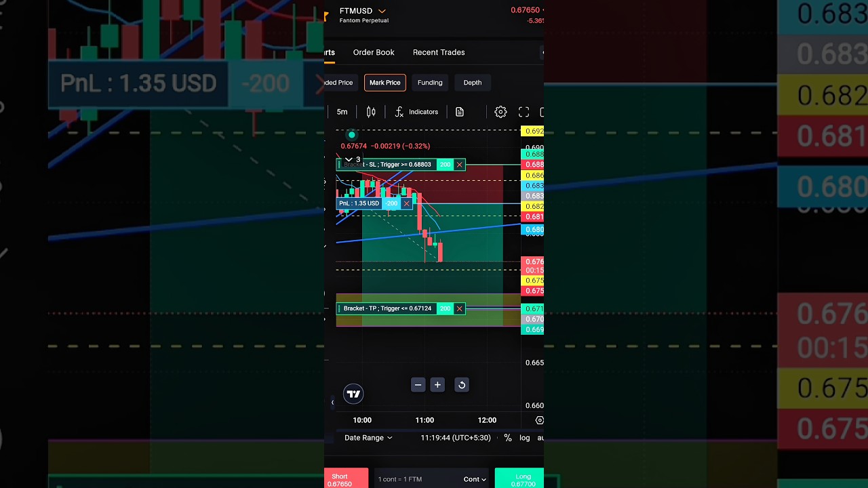Open chart settings gear icon
The height and width of the screenshot is (488, 868).
[x=500, y=112]
